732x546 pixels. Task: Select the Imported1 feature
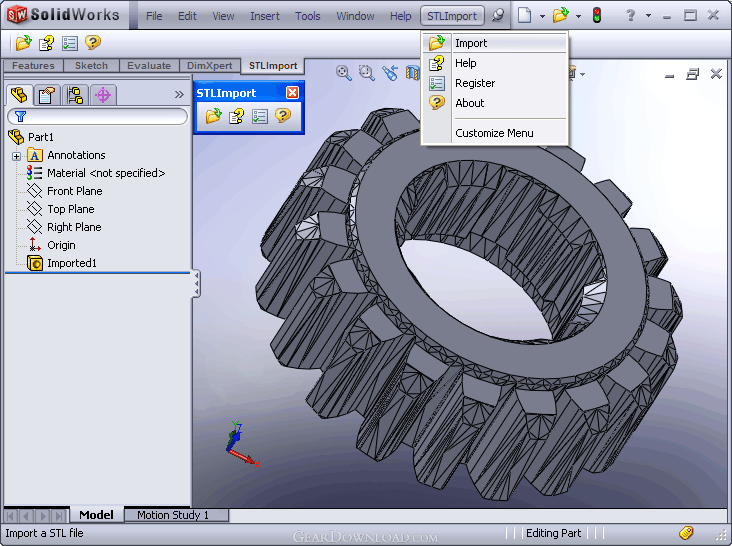coord(72,263)
